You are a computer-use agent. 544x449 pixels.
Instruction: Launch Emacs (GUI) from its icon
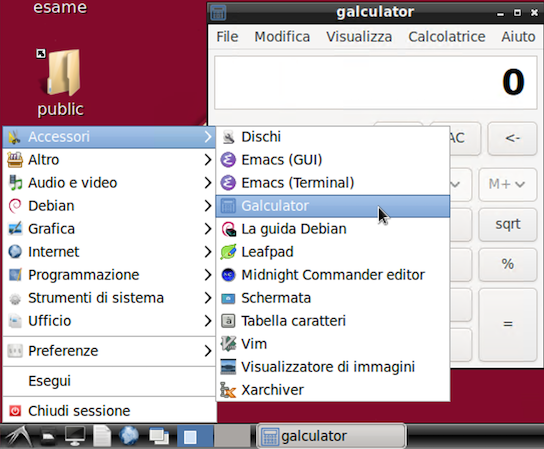tap(228, 160)
